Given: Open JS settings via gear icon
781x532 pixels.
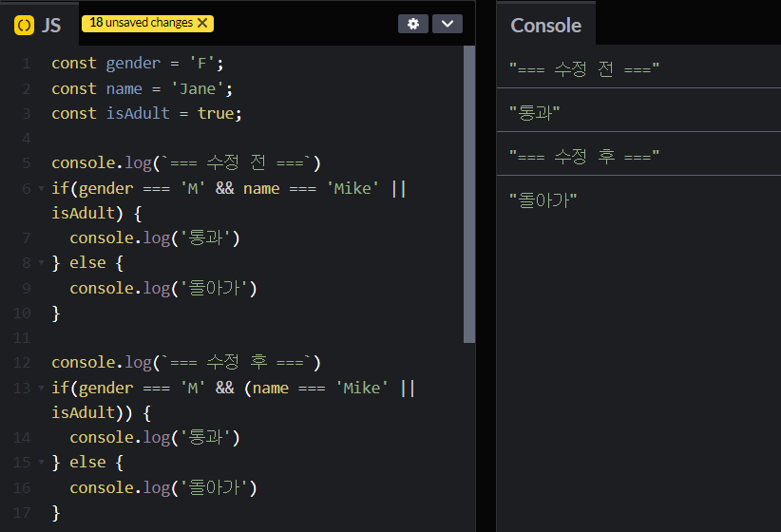Looking at the screenshot, I should 413,24.
